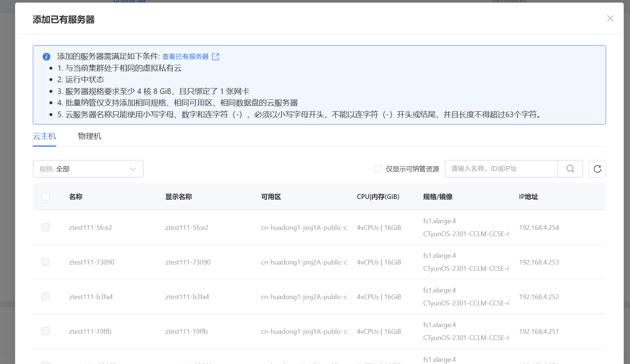The width and height of the screenshot is (630, 364).
Task: Tick the checkbox for ztest111-b3fa4
Action: [46, 297]
